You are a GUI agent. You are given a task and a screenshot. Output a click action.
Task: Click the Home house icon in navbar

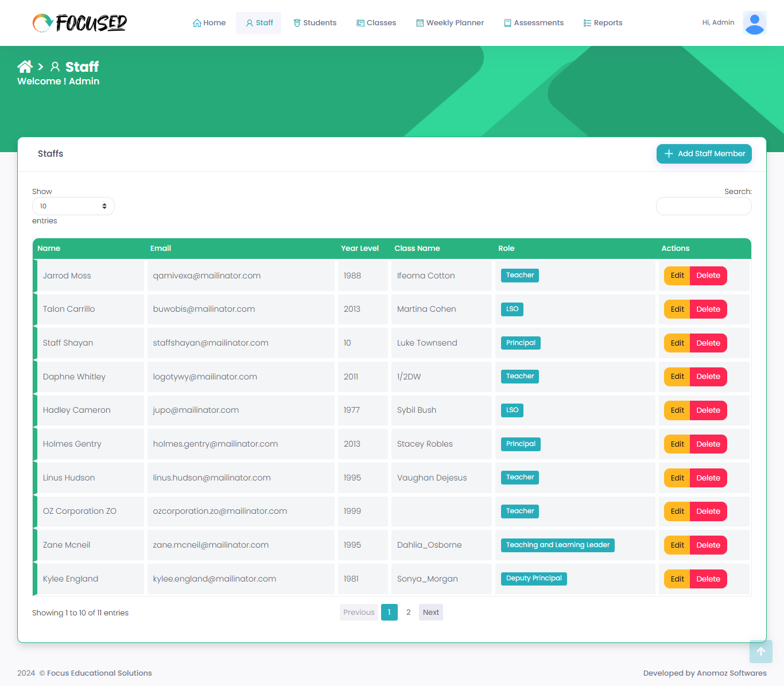coord(197,23)
